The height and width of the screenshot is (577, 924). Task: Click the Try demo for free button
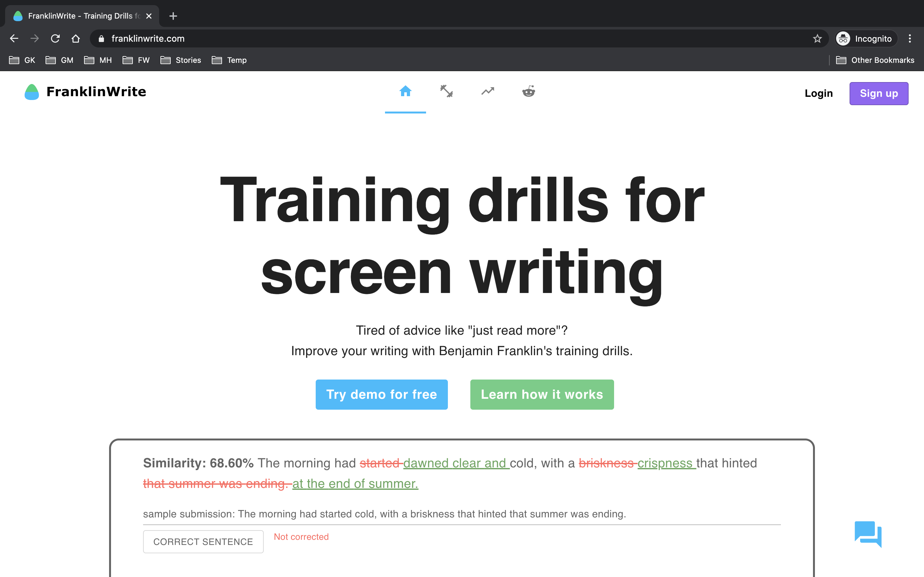click(x=381, y=394)
